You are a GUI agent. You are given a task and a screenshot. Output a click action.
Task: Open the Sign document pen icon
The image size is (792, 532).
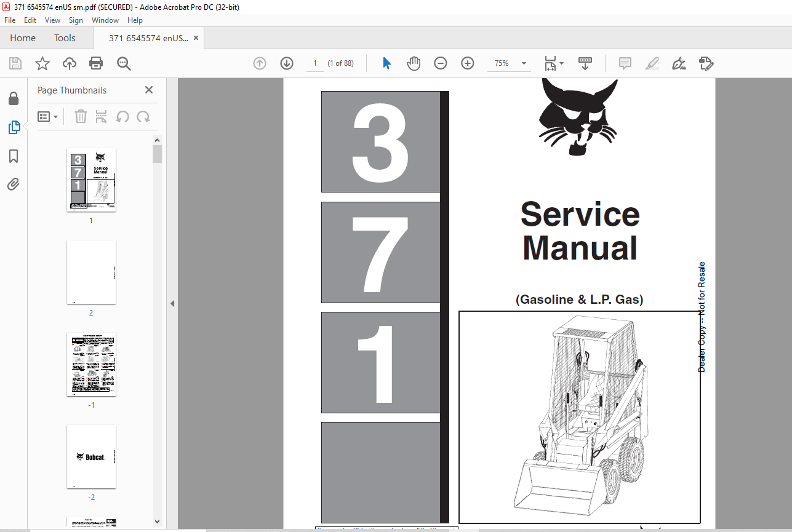tap(679, 63)
